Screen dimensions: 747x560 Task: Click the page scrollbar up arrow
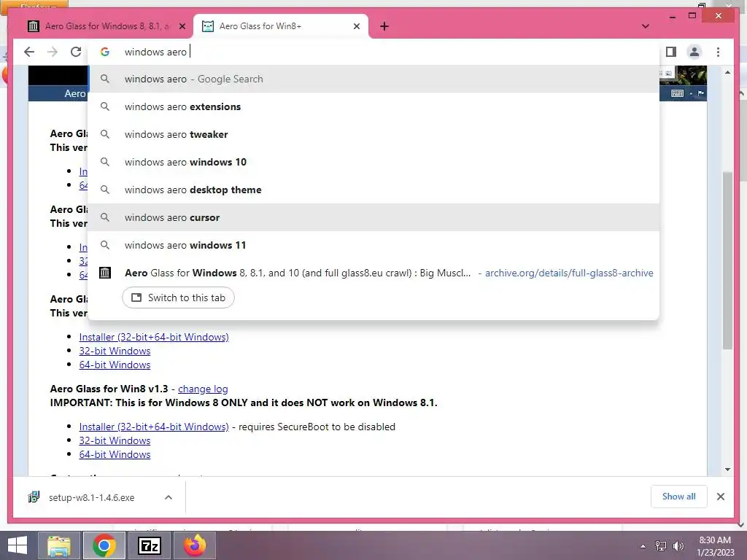727,72
